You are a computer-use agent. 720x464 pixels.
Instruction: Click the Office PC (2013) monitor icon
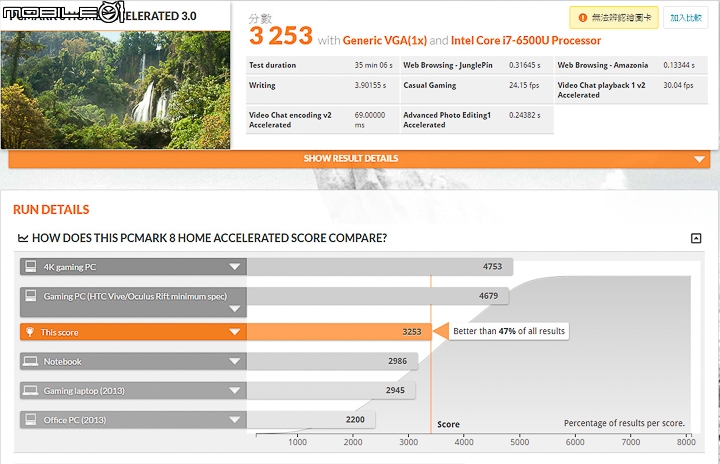(31, 419)
